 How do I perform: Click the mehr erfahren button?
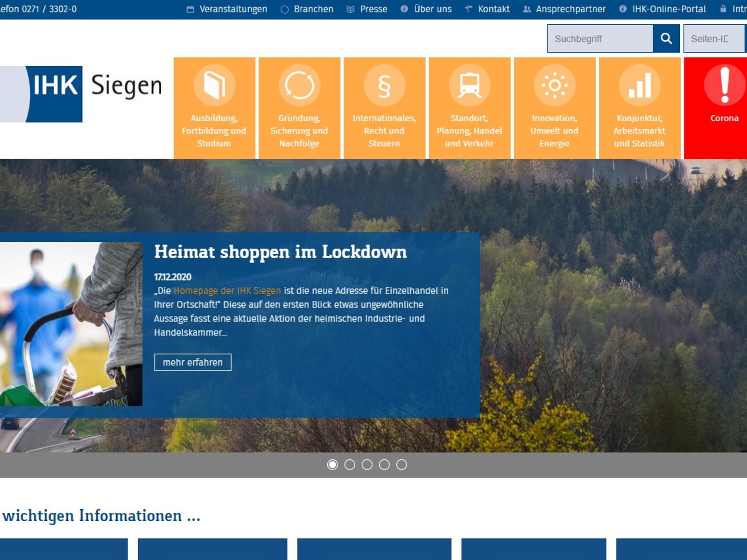coord(193,362)
